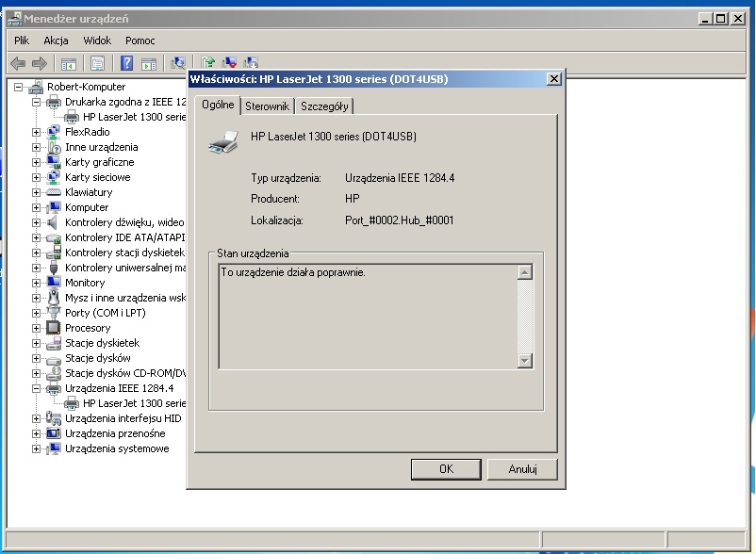Click the Back arrow in the toolbar

[18, 63]
